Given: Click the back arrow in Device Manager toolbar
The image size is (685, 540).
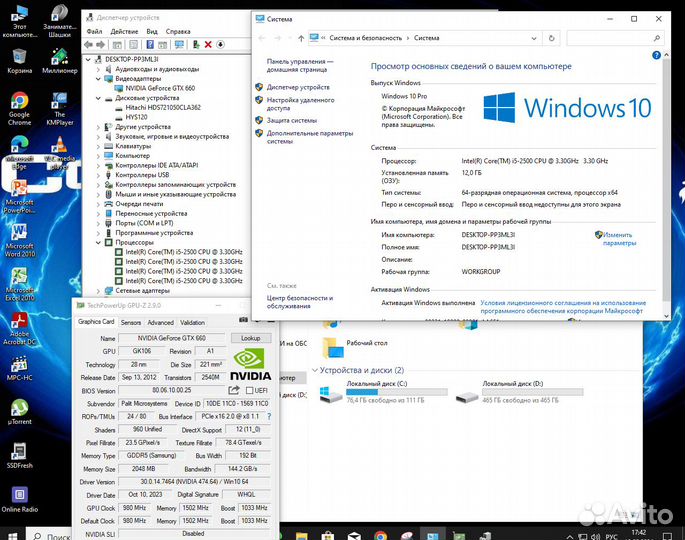Looking at the screenshot, I should coord(88,45).
